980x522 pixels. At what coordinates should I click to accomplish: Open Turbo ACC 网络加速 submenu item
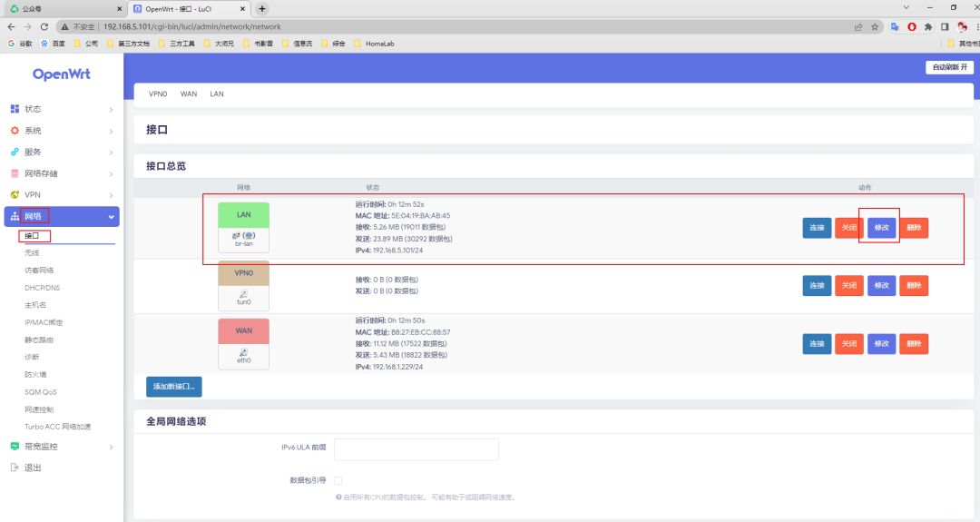[57, 427]
